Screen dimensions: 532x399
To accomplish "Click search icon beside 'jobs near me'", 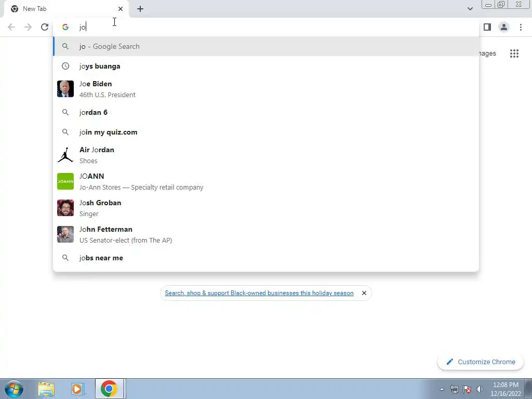I will pyautogui.click(x=65, y=258).
